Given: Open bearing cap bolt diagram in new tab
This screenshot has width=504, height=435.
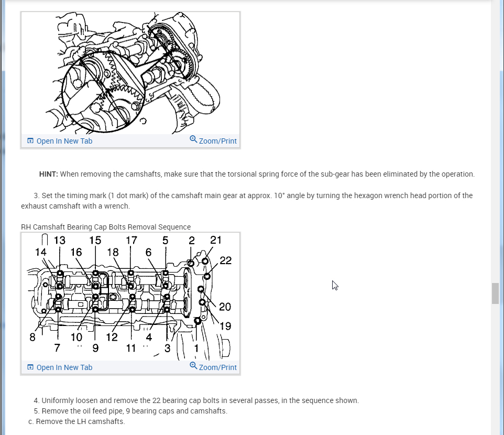Looking at the screenshot, I should [60, 367].
